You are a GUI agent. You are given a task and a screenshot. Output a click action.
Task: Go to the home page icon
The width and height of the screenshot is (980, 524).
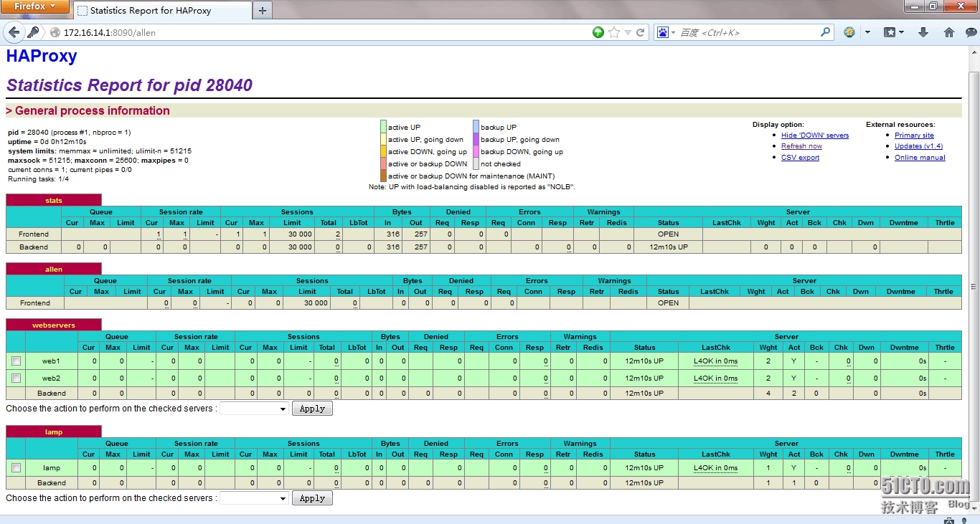[949, 32]
